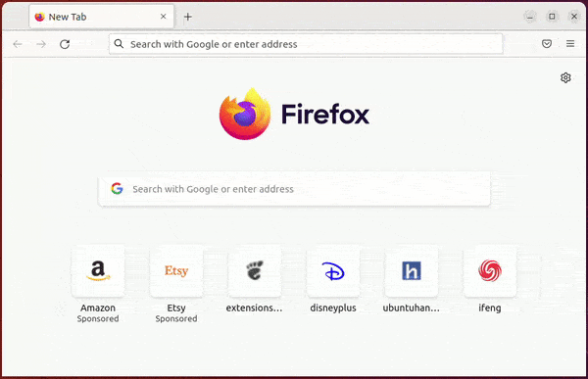Screen dimensions: 588x379
Task: Click the Firefox logo graphic
Action: pyautogui.click(x=245, y=114)
